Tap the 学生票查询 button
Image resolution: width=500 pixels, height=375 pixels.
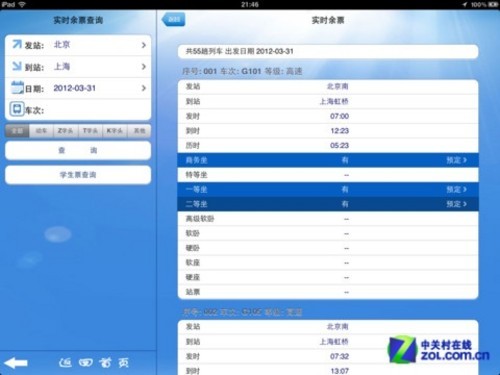tap(78, 175)
